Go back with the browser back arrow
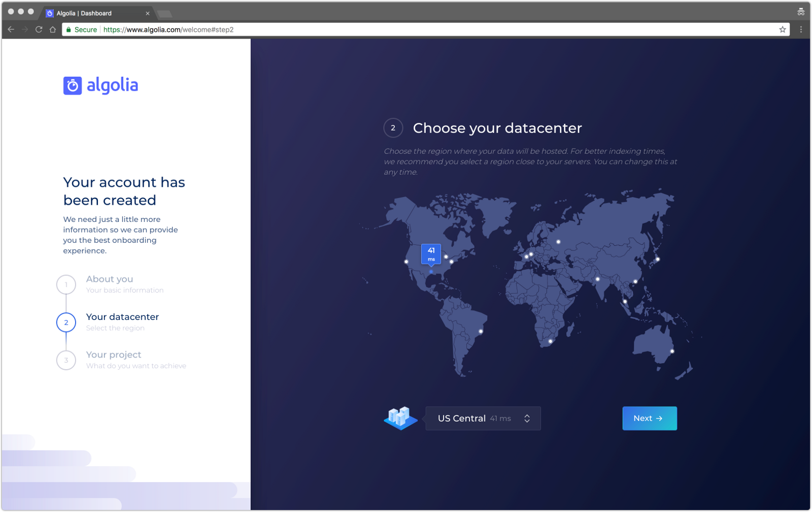This screenshot has width=812, height=512. click(x=11, y=29)
